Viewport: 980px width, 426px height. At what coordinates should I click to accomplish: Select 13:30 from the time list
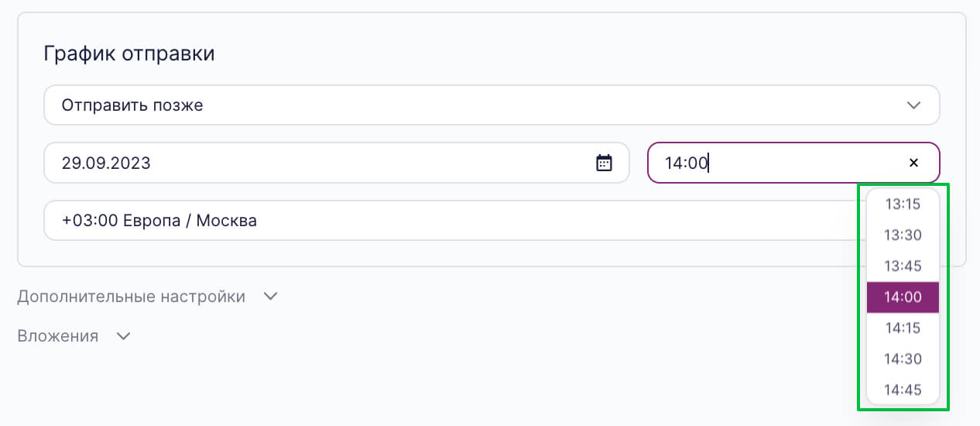[903, 235]
